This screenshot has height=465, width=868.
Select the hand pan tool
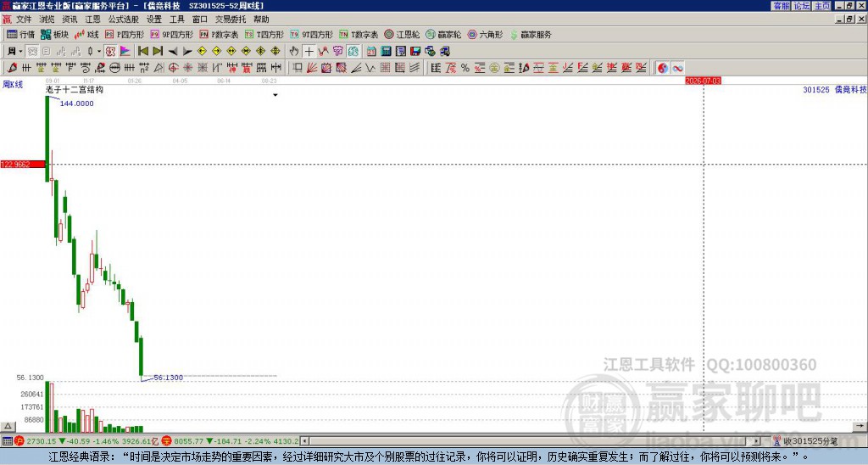[294, 52]
